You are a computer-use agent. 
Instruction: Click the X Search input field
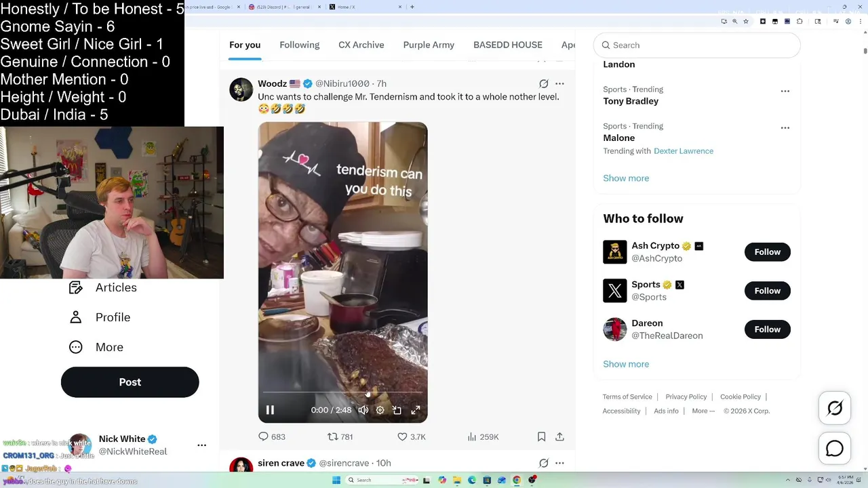[697, 45]
